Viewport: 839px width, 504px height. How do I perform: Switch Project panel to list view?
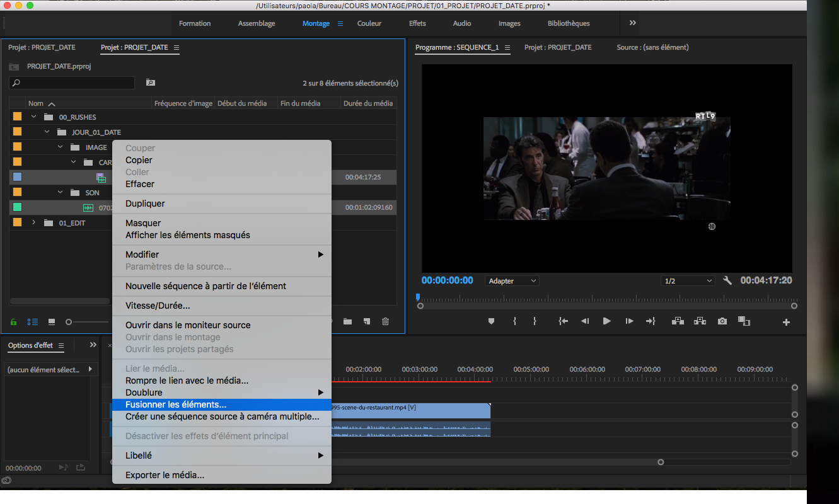pyautogui.click(x=32, y=321)
